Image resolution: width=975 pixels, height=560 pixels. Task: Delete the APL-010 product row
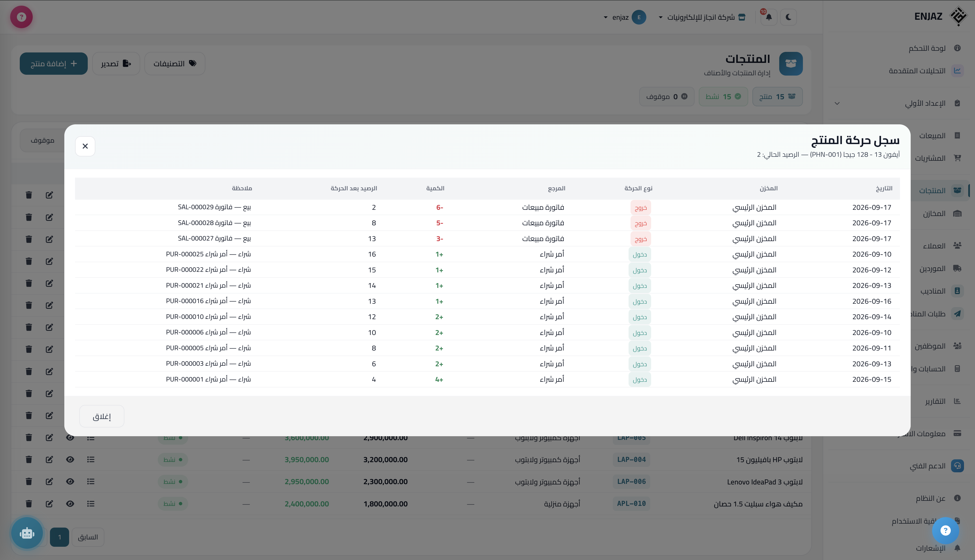tap(29, 504)
